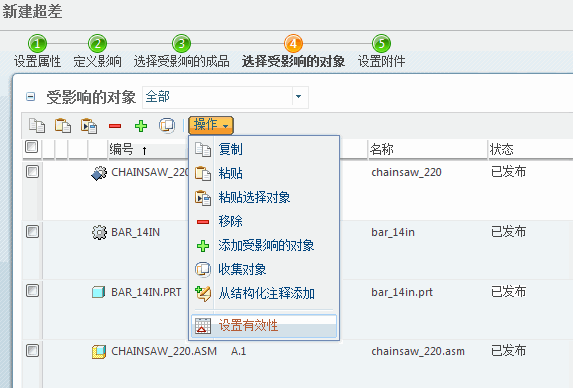Check the BAR_14IN.PRT row checkbox

click(x=33, y=291)
